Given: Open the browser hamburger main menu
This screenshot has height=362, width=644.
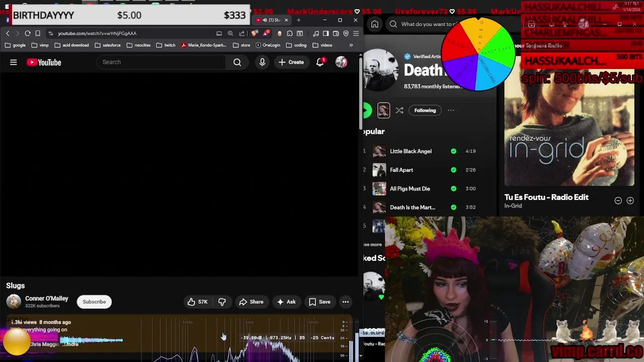Looking at the screenshot, I should coord(356,33).
